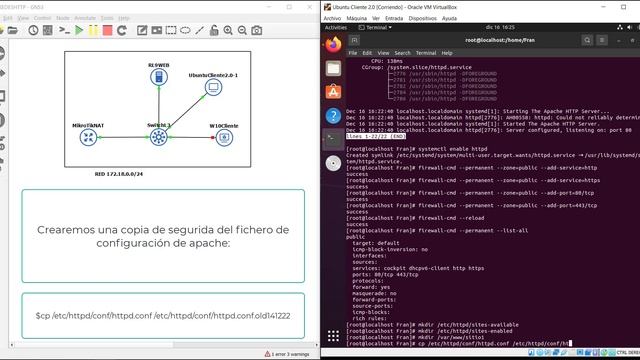
Task: Open the Máquina menu in VirtualBox
Action: 357,18
